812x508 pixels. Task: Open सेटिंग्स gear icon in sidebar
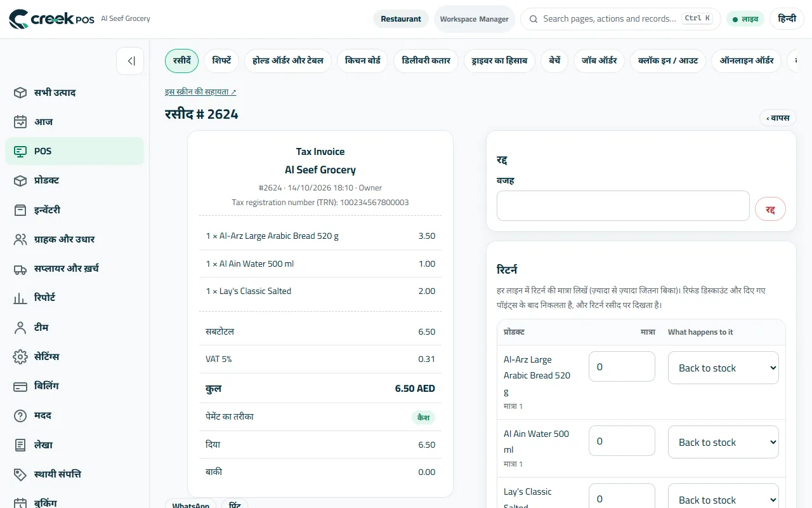click(20, 357)
